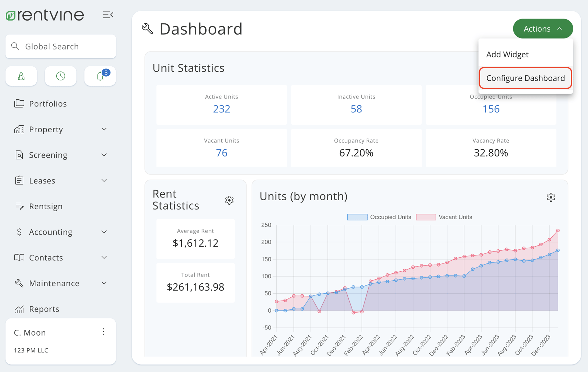Screen dimensions: 588x372
Task: Select Configure Dashboard from the menu
Action: coord(525,78)
